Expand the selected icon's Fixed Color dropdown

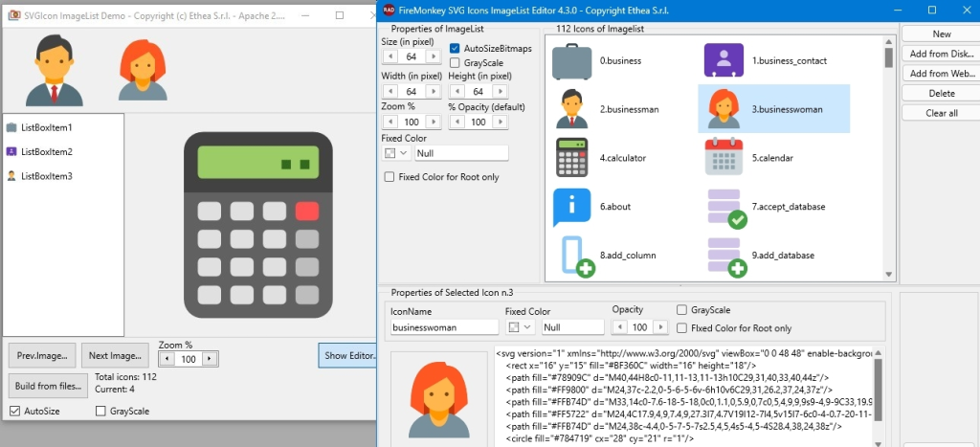521,327
